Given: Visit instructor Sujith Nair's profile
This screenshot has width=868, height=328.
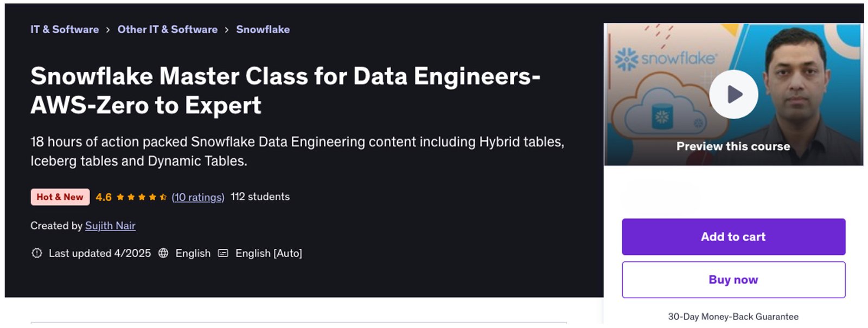Looking at the screenshot, I should coord(110,226).
